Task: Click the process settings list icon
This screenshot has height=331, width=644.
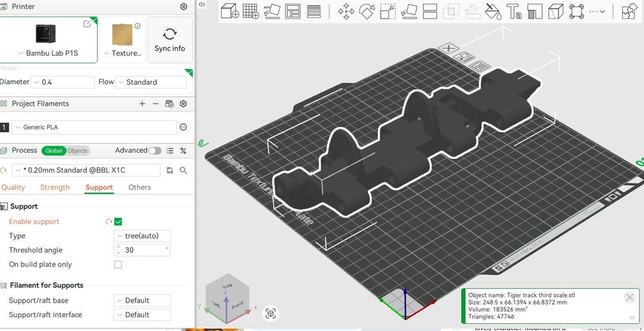Action: click(170, 150)
